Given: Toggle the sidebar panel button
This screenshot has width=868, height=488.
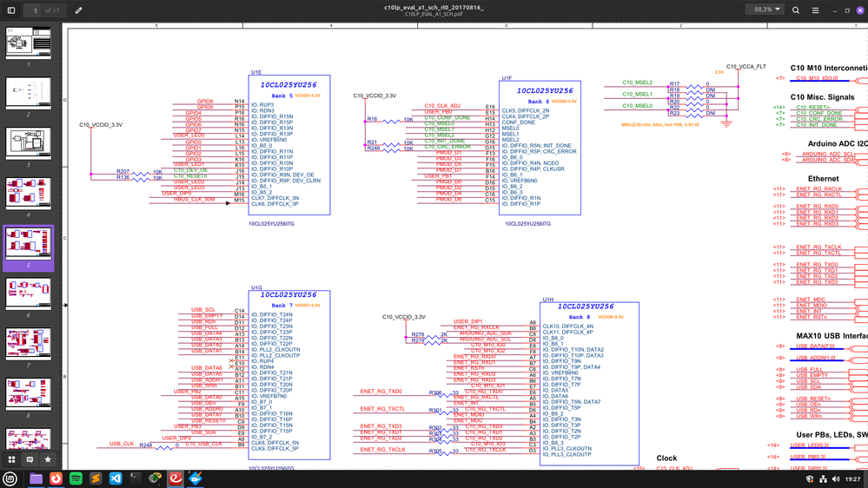Looking at the screenshot, I should (x=11, y=10).
